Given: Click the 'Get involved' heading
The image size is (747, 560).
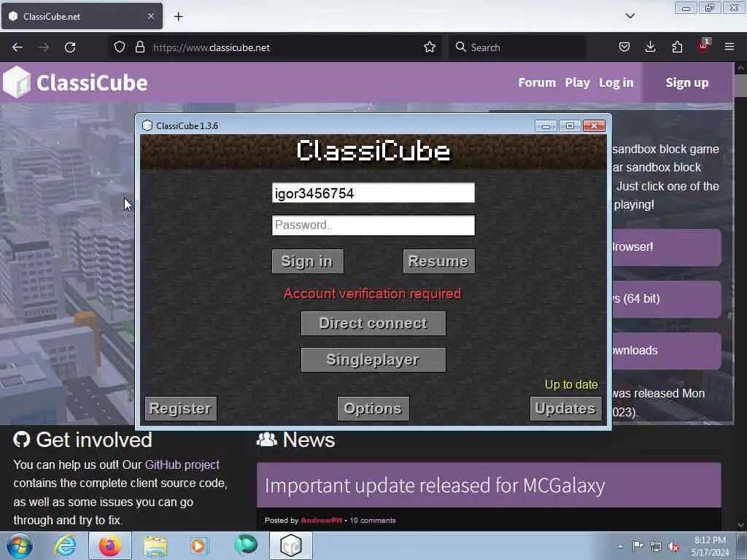Looking at the screenshot, I should [94, 440].
